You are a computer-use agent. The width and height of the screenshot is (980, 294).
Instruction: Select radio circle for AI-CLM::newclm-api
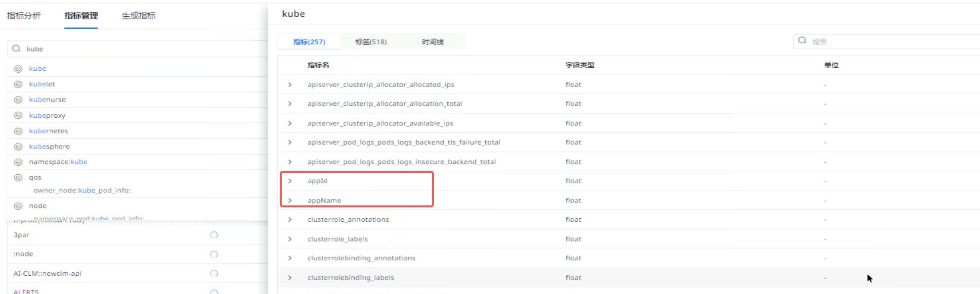[214, 273]
